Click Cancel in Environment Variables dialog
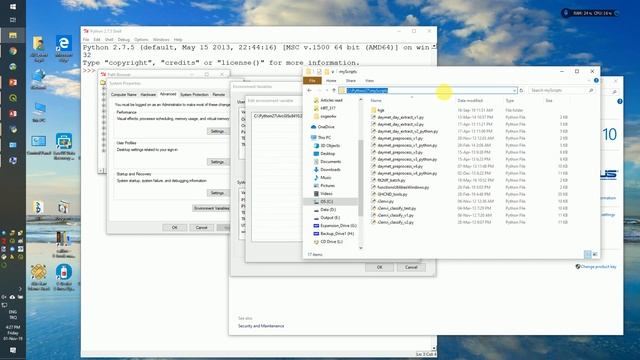This screenshot has width=640, height=360. tap(411, 267)
